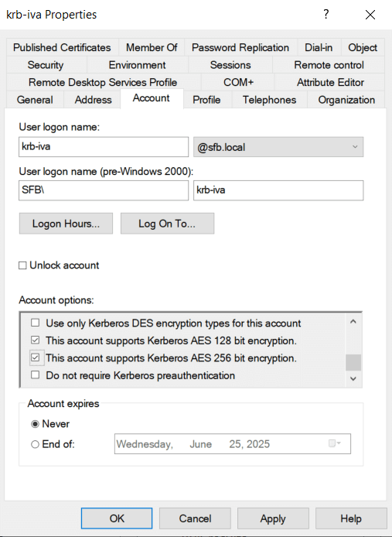The image size is (392, 537).
Task: Go to the Password Replication tab
Action: 240,48
